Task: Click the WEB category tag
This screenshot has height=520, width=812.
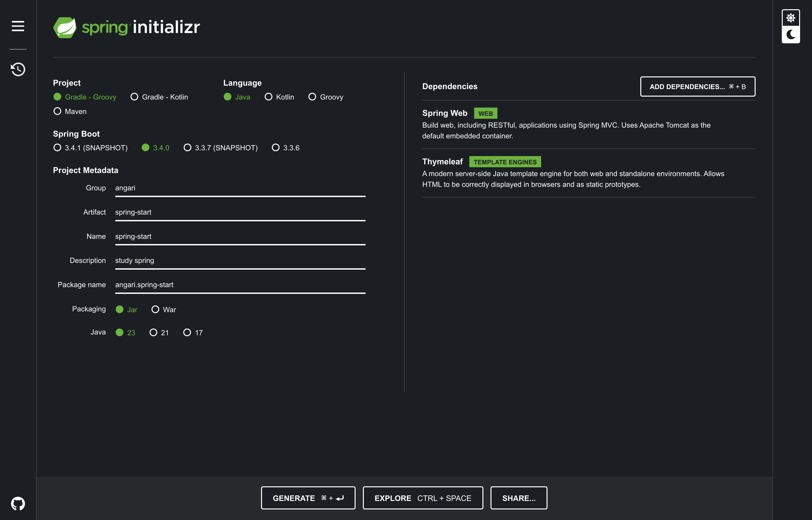Action: tap(486, 114)
